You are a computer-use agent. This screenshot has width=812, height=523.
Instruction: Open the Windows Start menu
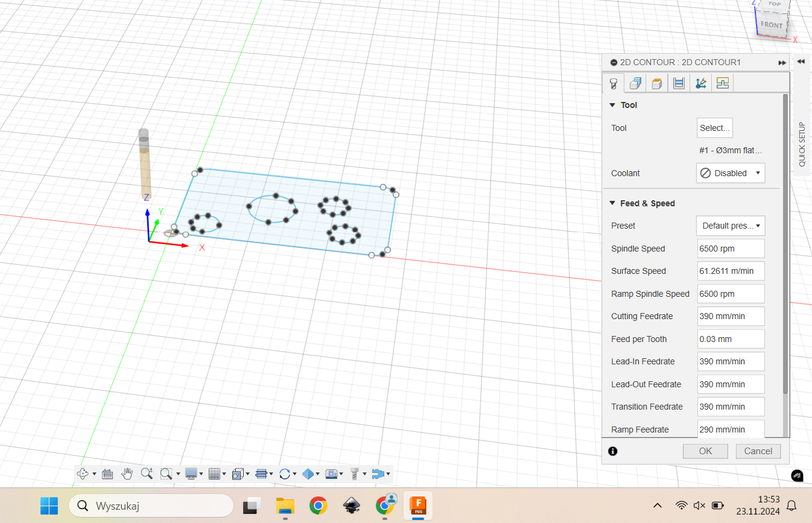pos(49,506)
